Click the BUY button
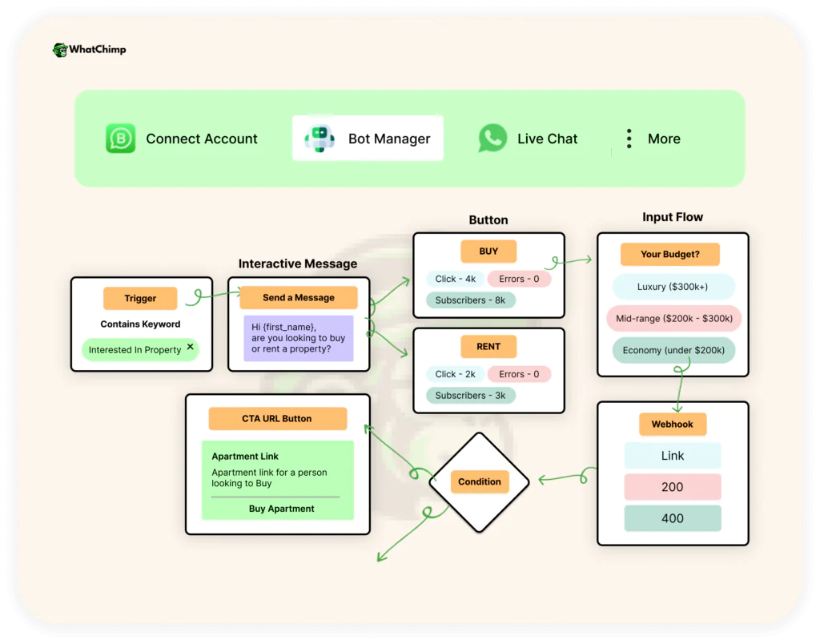The width and height of the screenshot is (820, 644). (x=488, y=251)
